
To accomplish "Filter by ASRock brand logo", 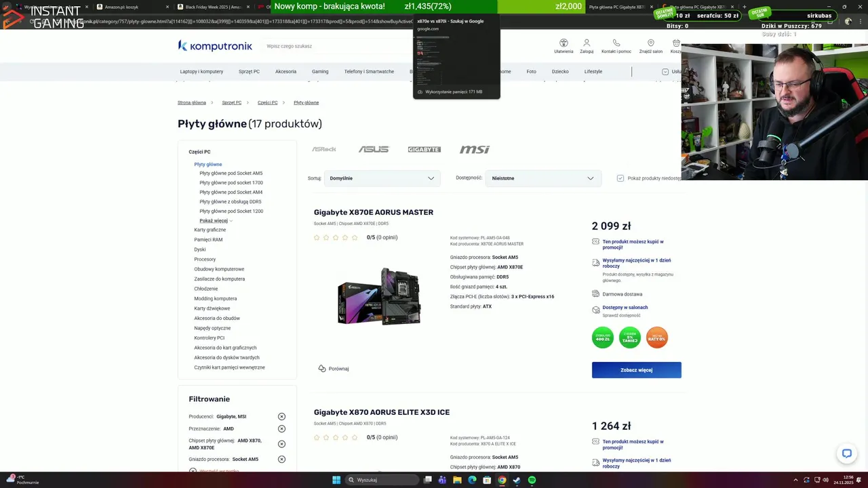I will pyautogui.click(x=323, y=149).
